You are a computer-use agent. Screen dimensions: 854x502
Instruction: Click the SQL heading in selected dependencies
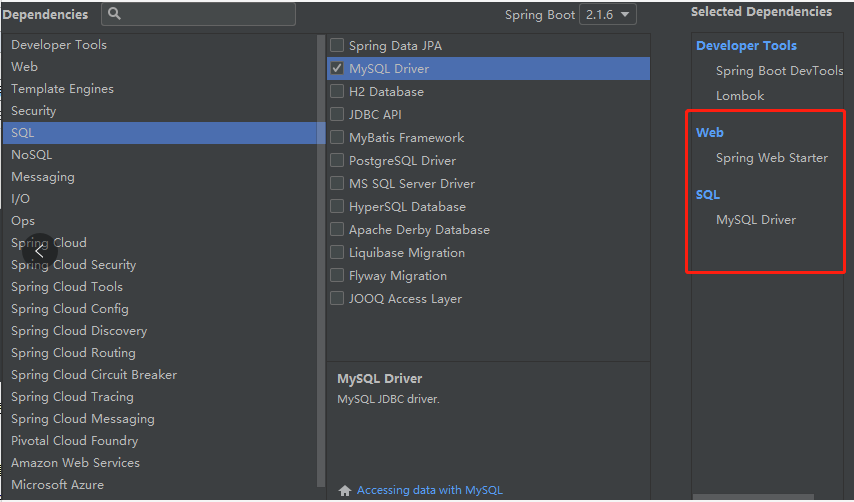707,194
